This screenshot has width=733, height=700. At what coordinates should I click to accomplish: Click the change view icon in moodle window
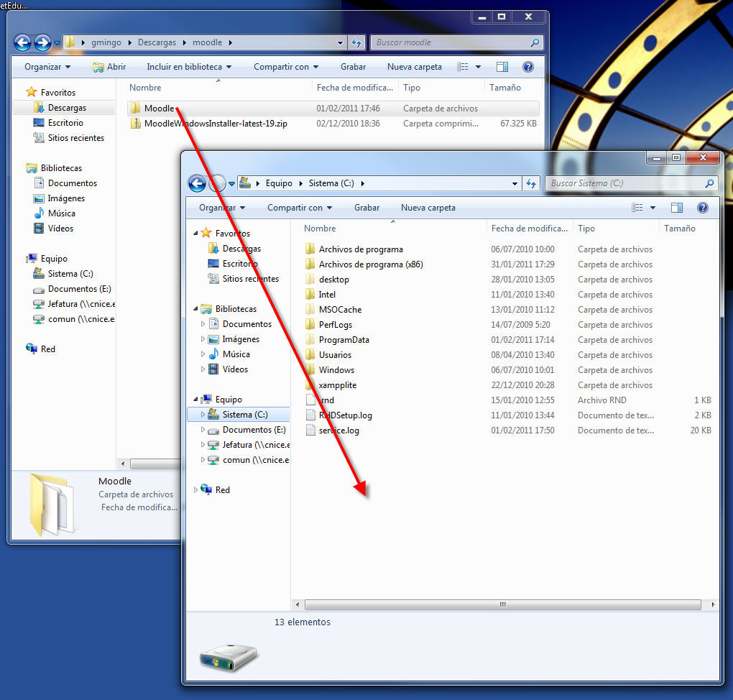coord(464,67)
